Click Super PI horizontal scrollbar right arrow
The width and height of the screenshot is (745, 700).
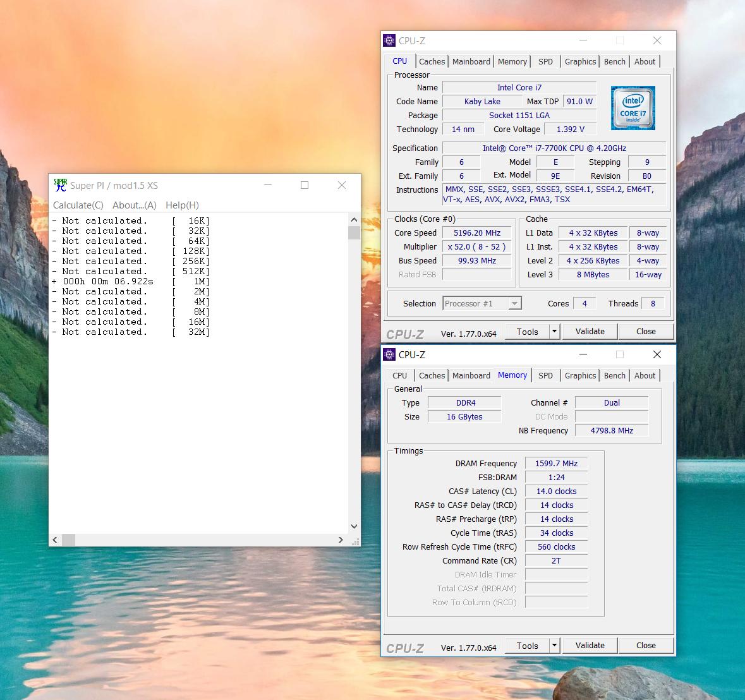tap(340, 540)
